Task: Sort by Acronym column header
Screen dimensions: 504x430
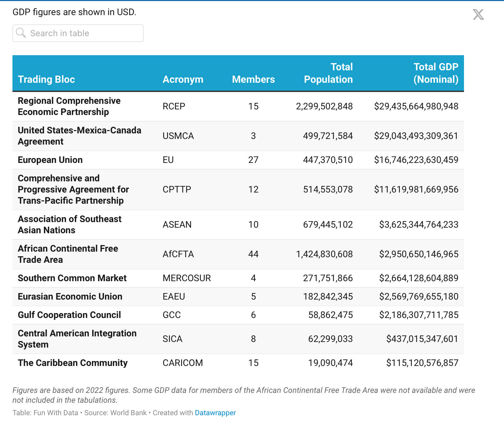Action: click(183, 79)
